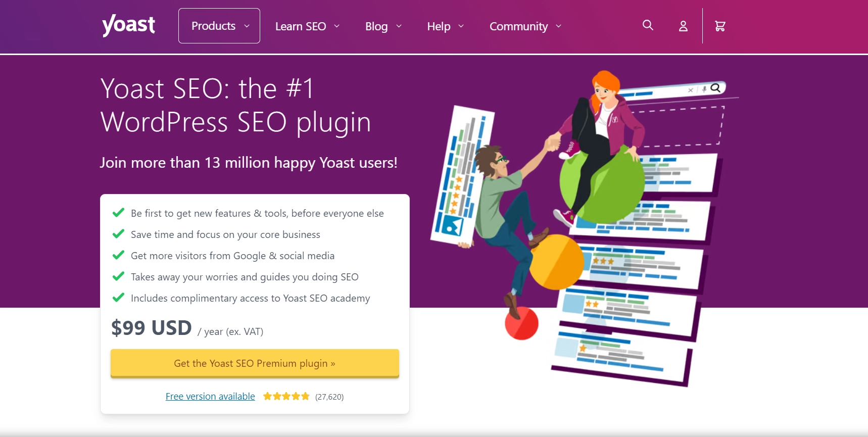
Task: Expand the Learn SEO dropdown chevron
Action: click(x=336, y=26)
